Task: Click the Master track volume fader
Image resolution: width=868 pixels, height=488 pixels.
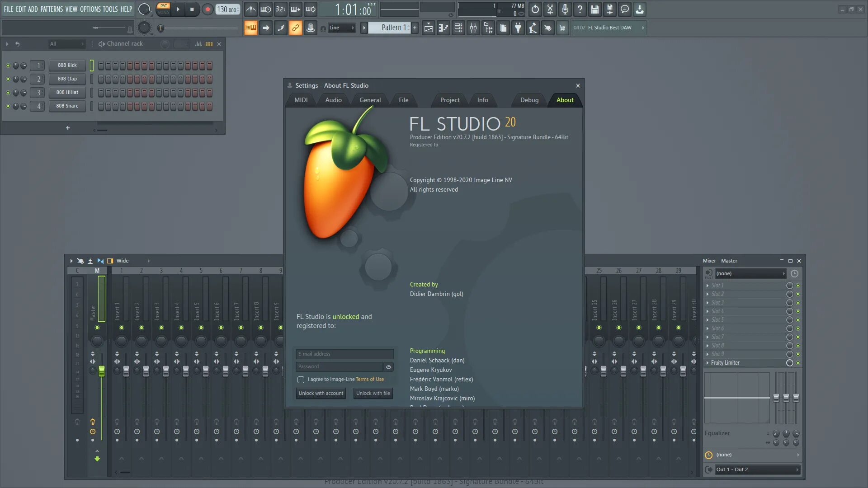Action: pos(102,371)
